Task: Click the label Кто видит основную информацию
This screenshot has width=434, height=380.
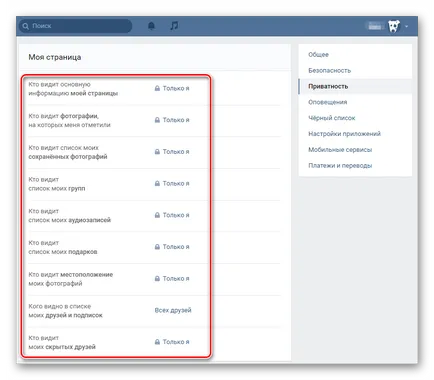Action: [x=73, y=89]
